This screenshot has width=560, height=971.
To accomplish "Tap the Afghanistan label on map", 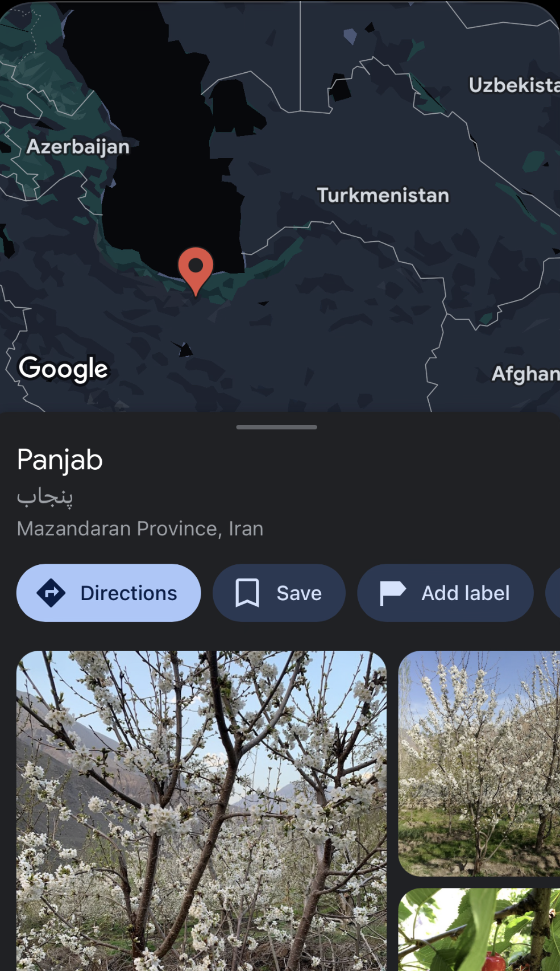I will [x=525, y=374].
